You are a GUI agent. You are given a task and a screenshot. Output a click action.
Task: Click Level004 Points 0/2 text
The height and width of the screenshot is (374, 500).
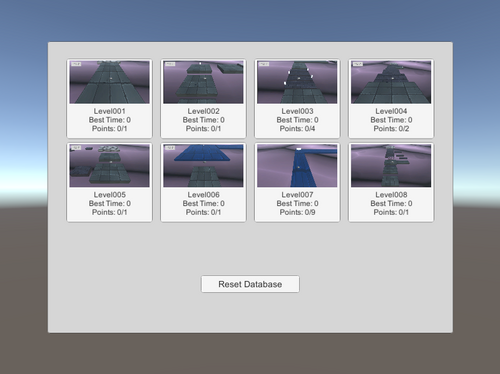(391, 129)
